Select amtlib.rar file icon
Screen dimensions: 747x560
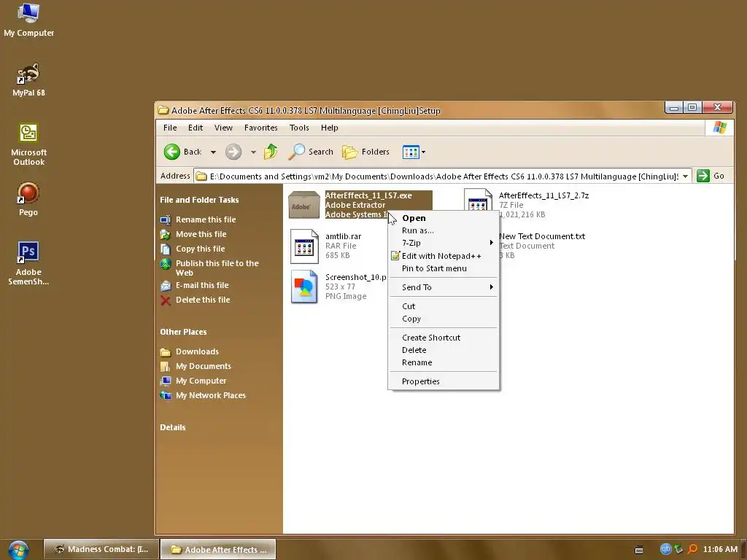tap(304, 246)
